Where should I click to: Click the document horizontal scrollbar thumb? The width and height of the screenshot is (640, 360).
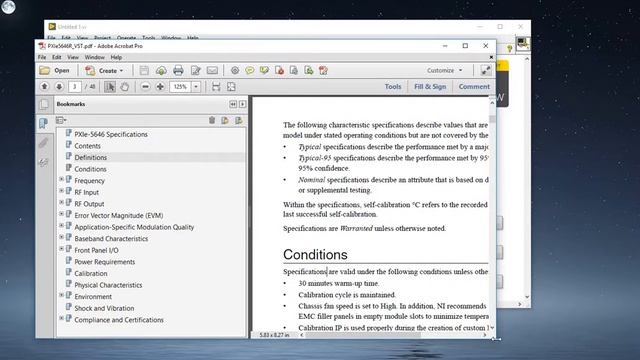(x=363, y=335)
